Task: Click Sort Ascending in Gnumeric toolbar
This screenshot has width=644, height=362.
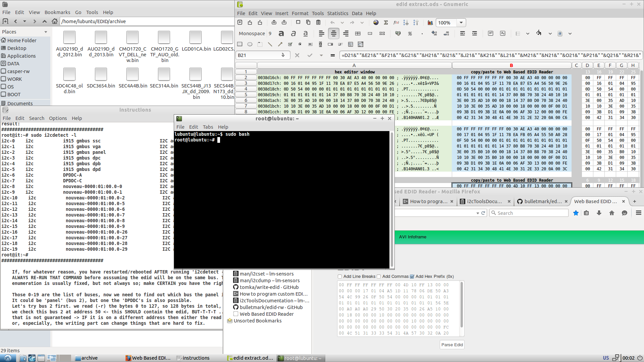Action: (406, 22)
